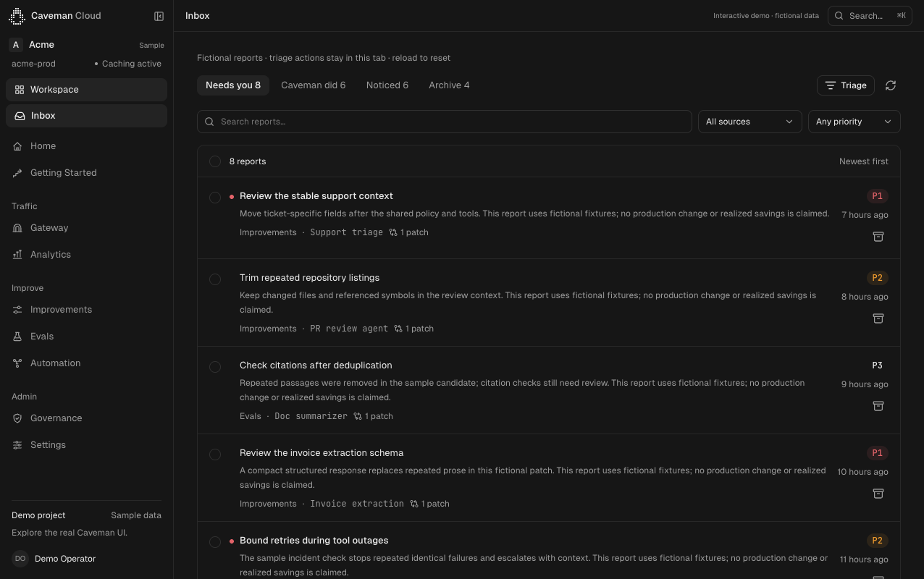Switch to the 'Archive 4' tab
Image resolution: width=924 pixels, height=579 pixels.
click(x=449, y=85)
